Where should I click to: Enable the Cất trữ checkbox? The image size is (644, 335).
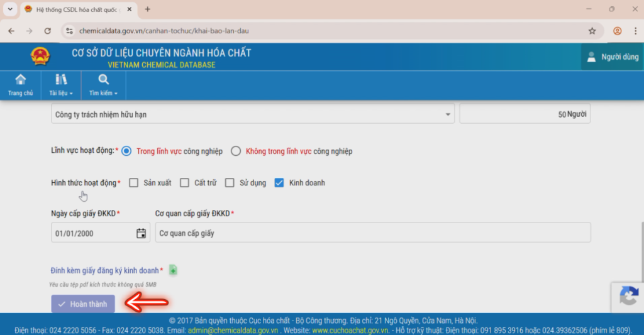click(184, 183)
